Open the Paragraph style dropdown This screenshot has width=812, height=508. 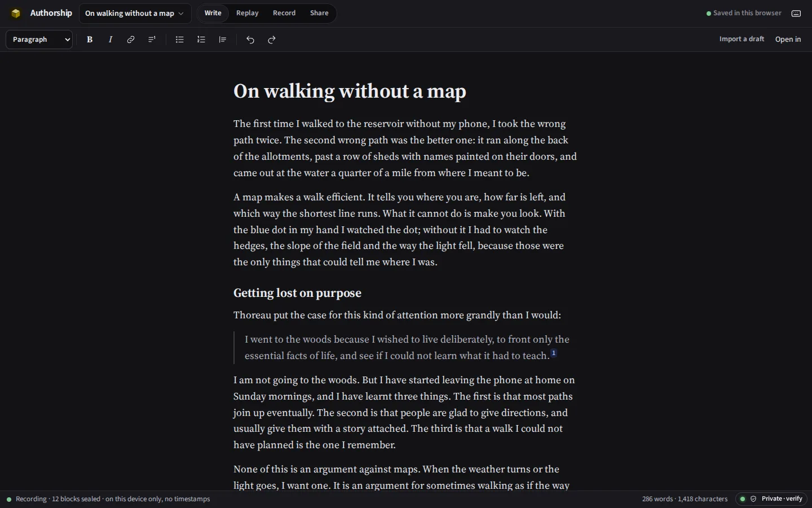coord(39,40)
